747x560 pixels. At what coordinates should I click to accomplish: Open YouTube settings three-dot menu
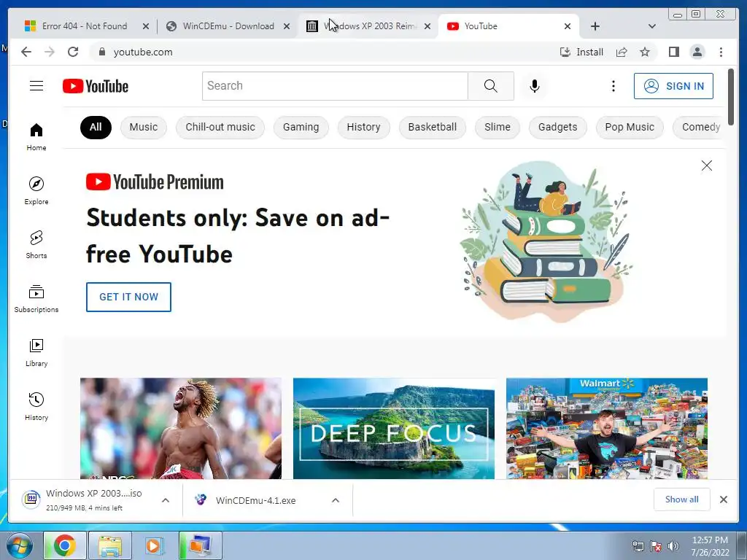pos(613,86)
